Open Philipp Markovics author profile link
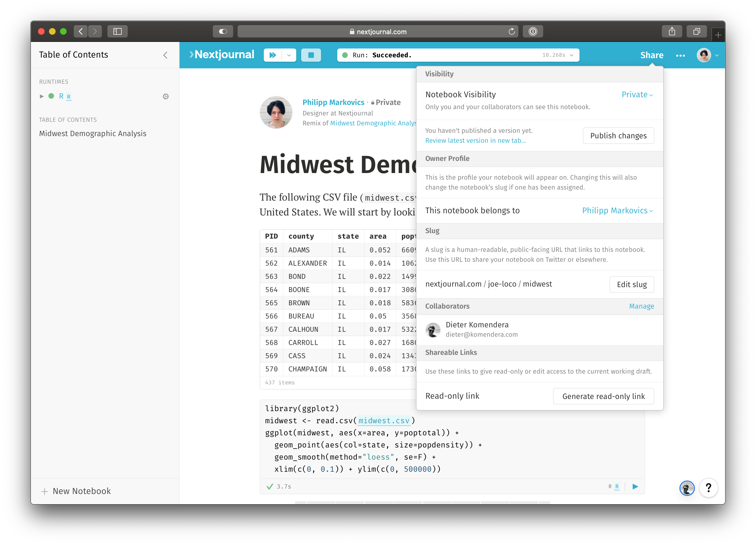Screen dimensions: 756x545 333,102
